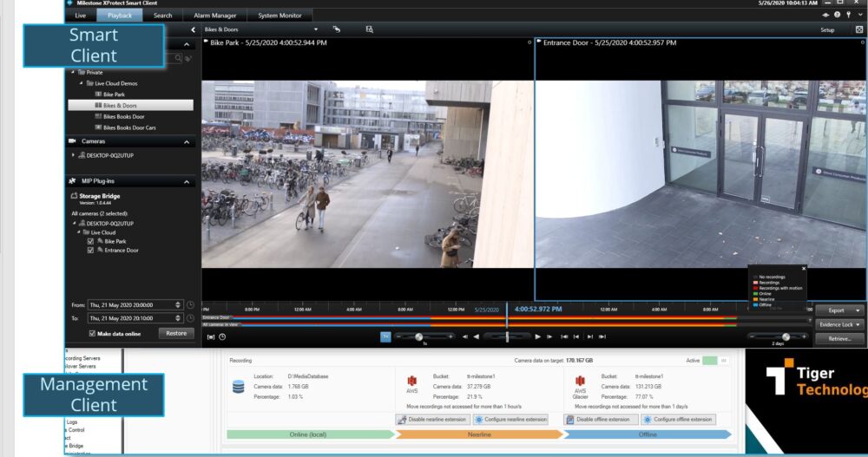Uncheck the Entrance Door camera checkbox
The width and height of the screenshot is (868, 457).
(91, 250)
